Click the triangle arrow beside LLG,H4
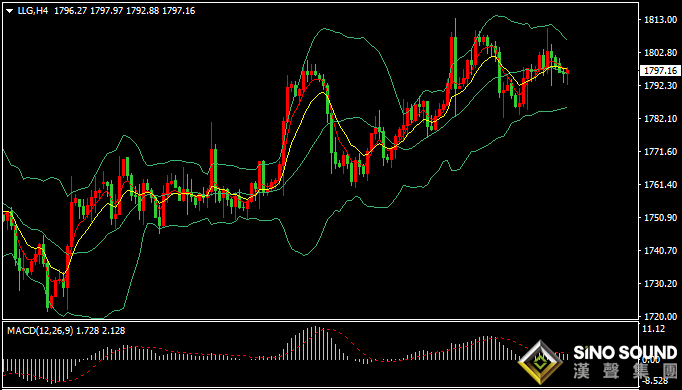682x390 pixels. (9, 11)
